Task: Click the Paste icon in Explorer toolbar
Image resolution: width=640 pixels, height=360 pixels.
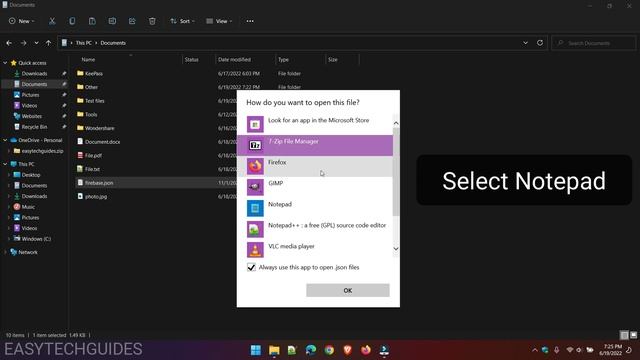Action: (x=92, y=21)
